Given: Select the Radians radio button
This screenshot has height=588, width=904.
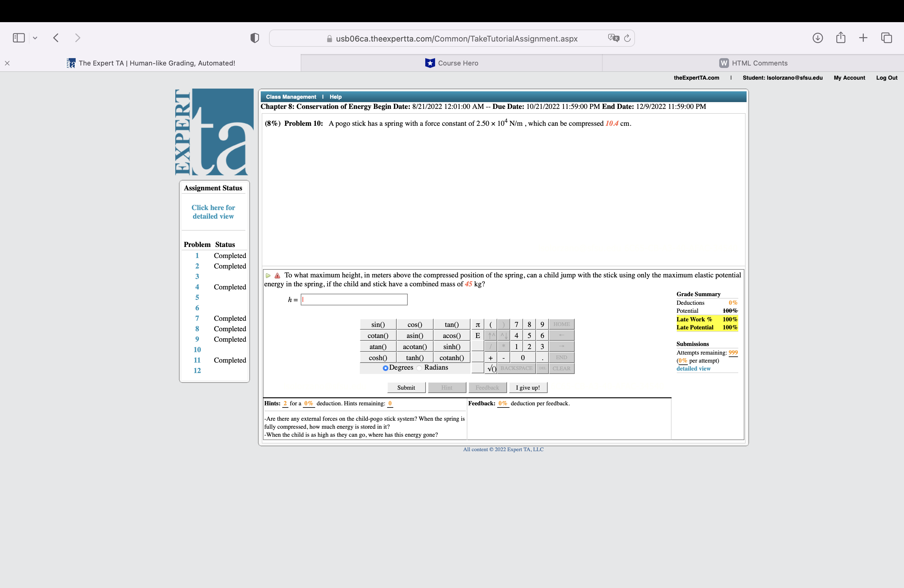Looking at the screenshot, I should [418, 368].
